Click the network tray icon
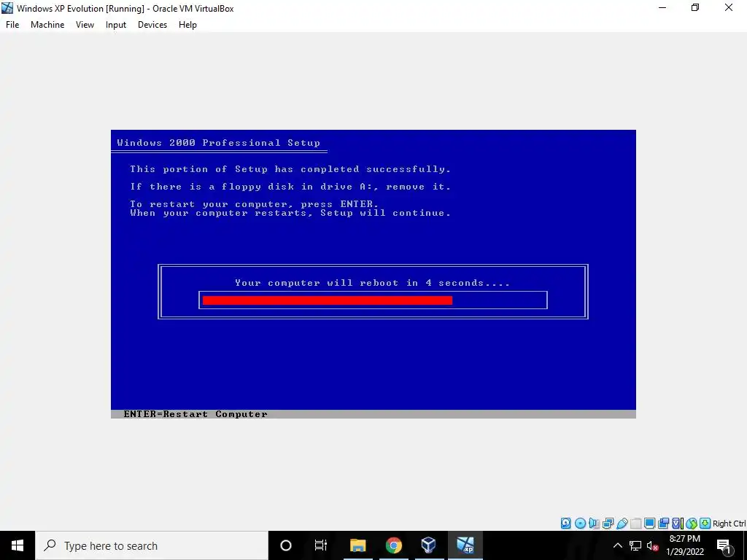747x560 pixels. tap(635, 545)
